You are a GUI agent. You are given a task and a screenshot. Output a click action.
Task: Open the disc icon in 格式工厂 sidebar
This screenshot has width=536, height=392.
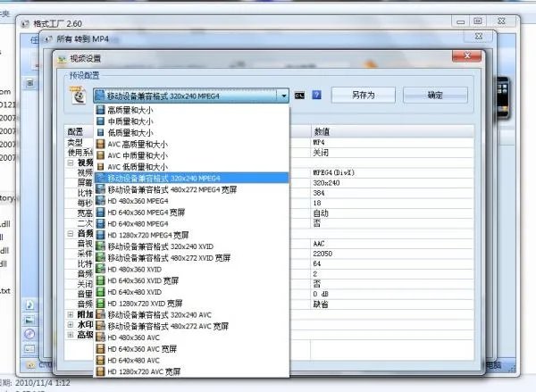pos(29,334)
